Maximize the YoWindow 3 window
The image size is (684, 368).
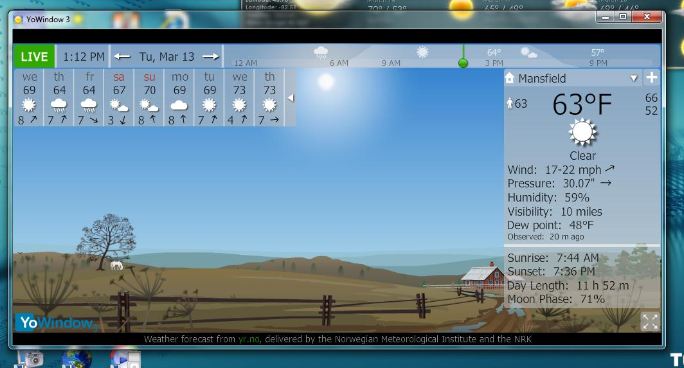pos(623,17)
